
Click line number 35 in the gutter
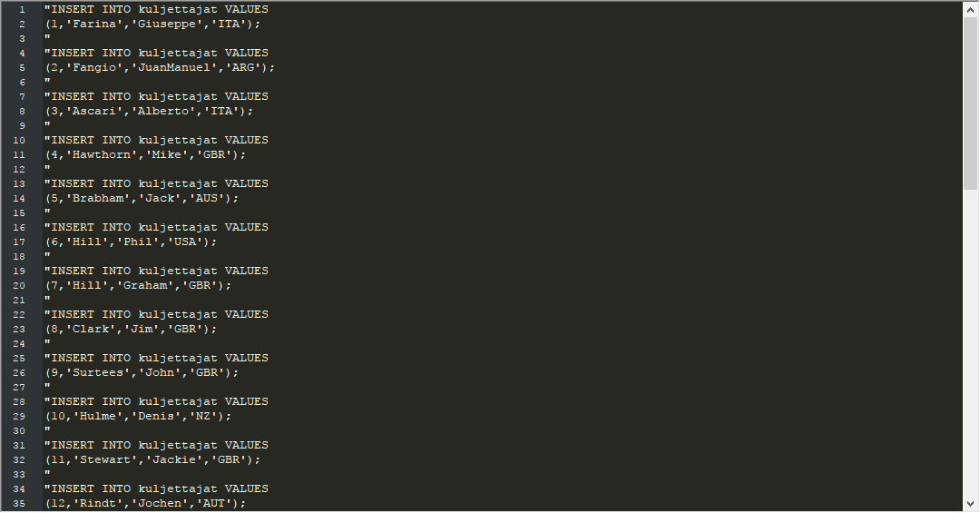click(x=20, y=503)
